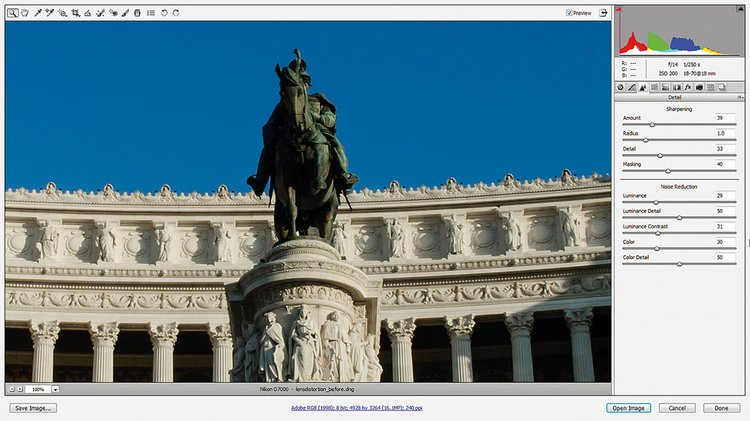Click the Noise Reduction section heading

point(679,187)
